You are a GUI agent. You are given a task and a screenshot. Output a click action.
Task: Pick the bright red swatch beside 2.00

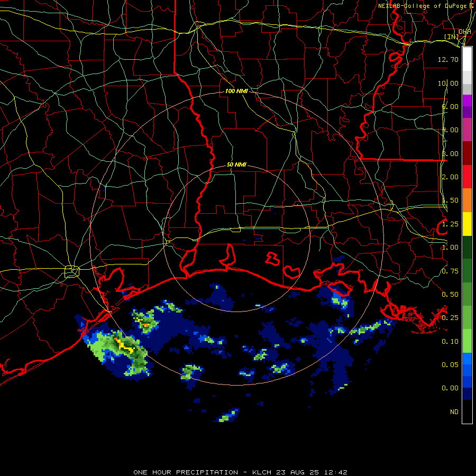[467, 177]
